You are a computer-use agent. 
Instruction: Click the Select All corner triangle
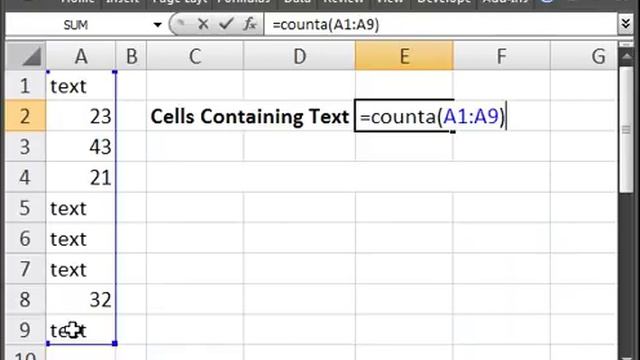click(x=25, y=56)
